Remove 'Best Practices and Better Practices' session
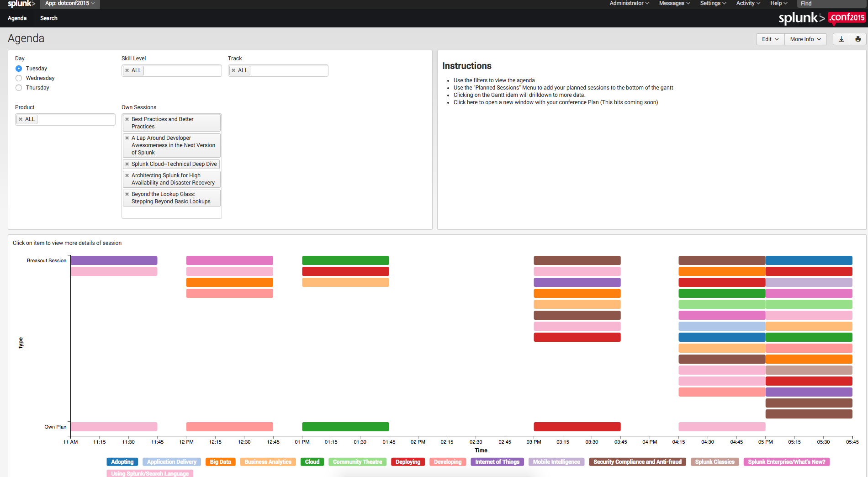Image resolution: width=868 pixels, height=477 pixels. click(127, 119)
